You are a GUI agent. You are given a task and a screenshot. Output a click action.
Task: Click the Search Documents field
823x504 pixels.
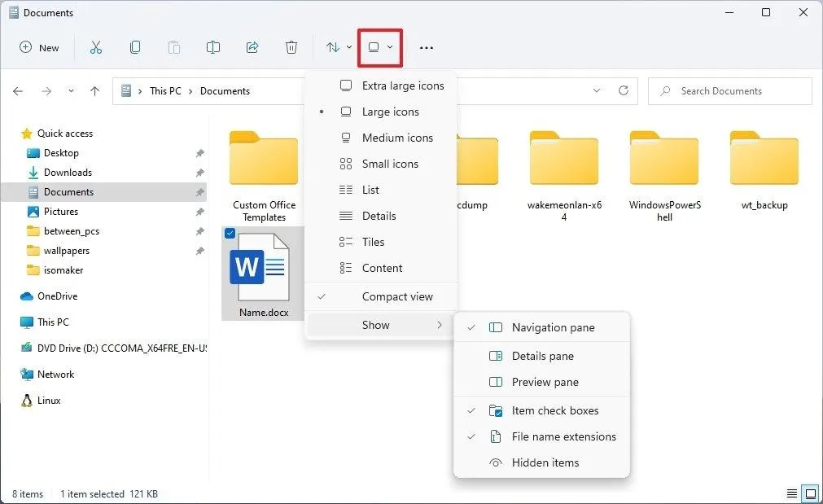point(729,91)
